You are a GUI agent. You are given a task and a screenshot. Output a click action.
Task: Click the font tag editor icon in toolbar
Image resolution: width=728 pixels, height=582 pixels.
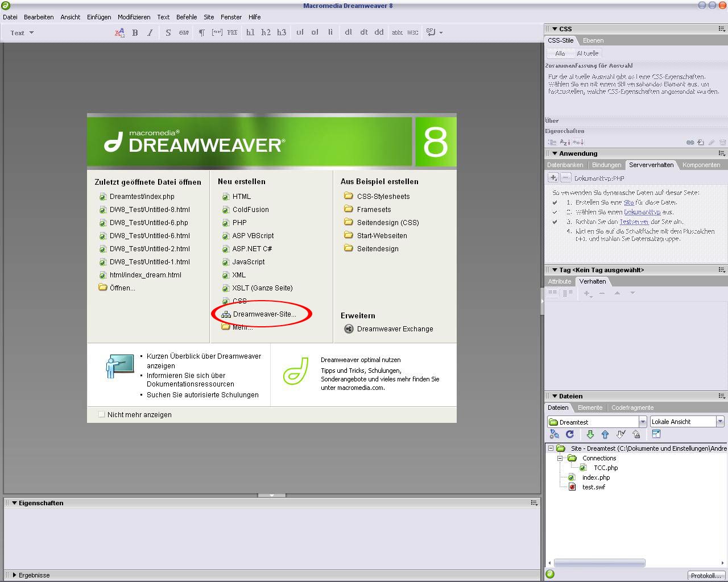(x=119, y=32)
